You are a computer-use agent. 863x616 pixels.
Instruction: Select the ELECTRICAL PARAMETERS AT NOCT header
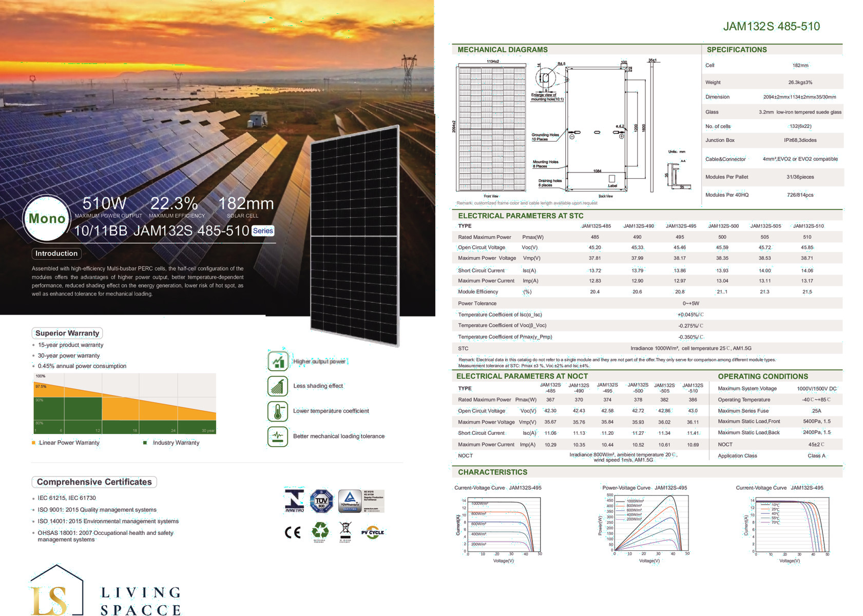pos(522,376)
